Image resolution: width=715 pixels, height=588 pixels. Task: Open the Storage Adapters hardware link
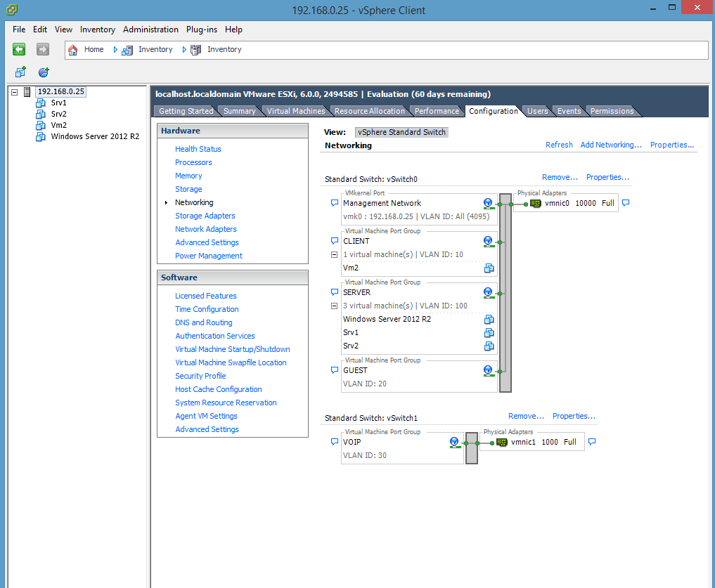205,216
